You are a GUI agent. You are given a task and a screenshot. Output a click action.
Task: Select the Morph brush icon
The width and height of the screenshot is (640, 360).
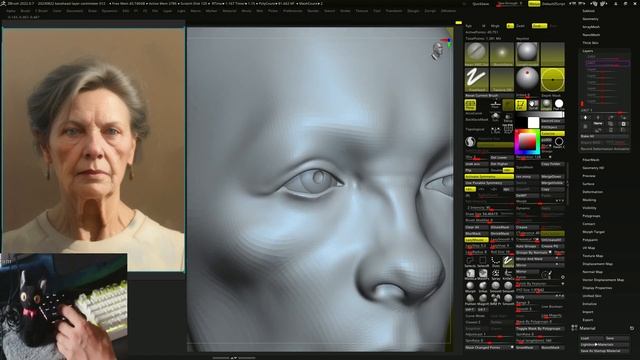(x=470, y=287)
